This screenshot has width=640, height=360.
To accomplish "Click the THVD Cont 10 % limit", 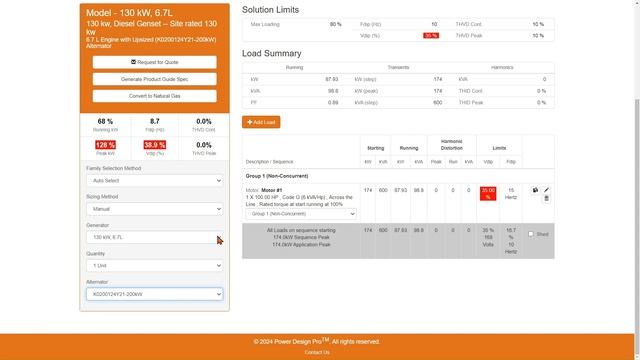I will click(538, 24).
